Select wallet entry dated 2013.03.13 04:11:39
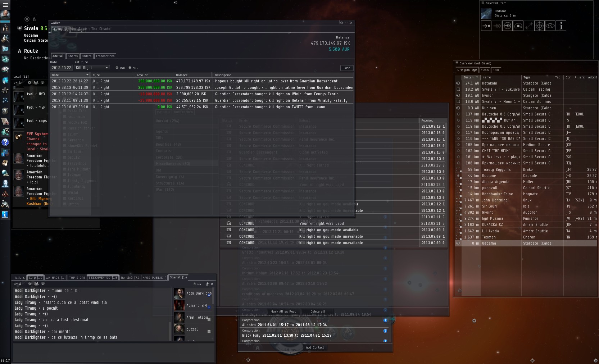 click(202, 87)
